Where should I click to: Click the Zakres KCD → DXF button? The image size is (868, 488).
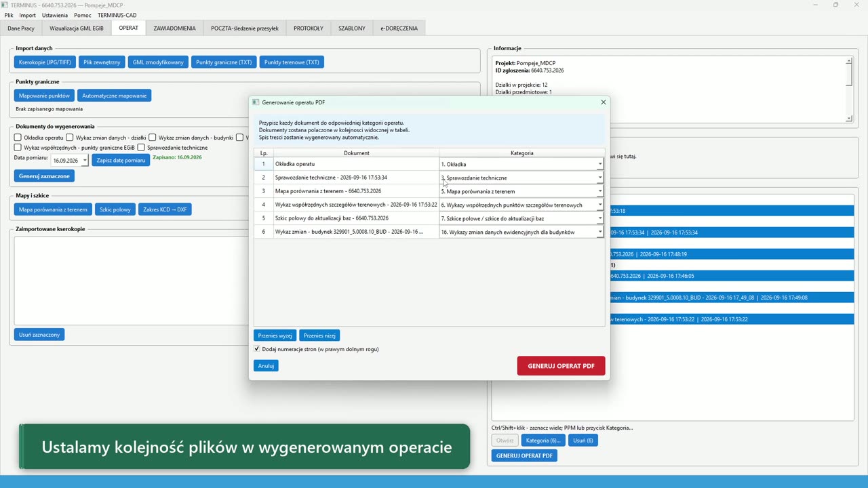pyautogui.click(x=165, y=209)
